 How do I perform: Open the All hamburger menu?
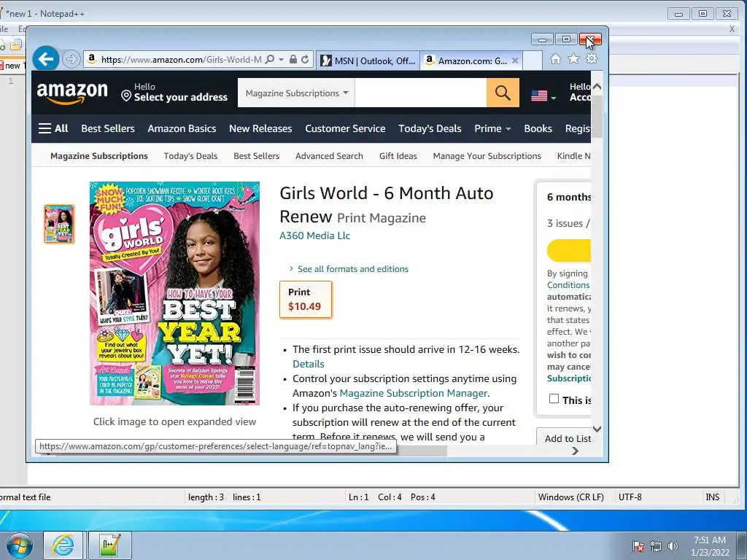[53, 128]
